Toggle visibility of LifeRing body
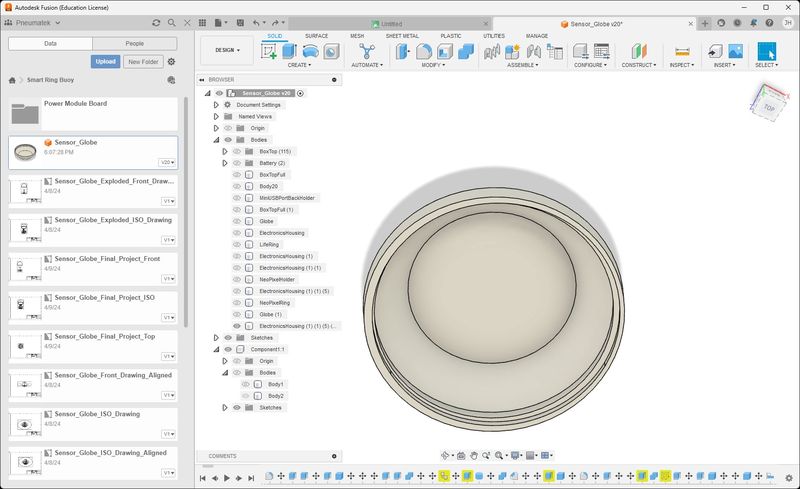Image resolution: width=800 pixels, height=489 pixels. (237, 244)
